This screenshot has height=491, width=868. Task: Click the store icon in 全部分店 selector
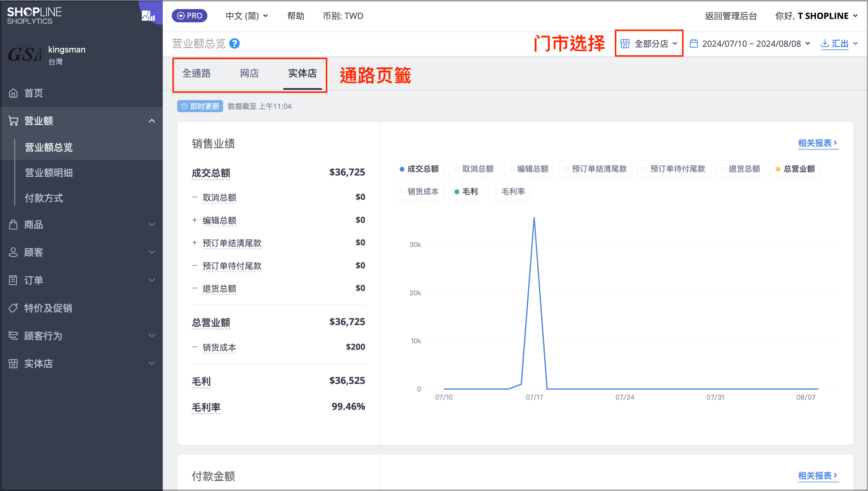click(625, 43)
